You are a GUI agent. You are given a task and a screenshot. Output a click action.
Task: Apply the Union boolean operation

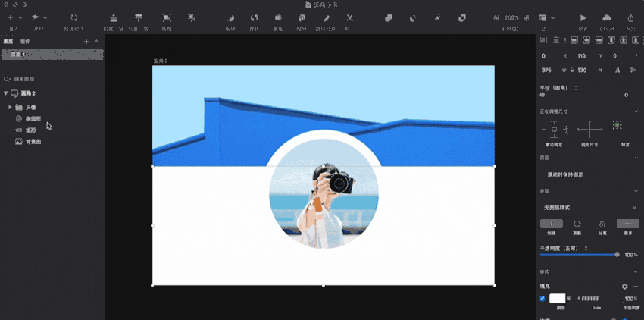[389, 17]
